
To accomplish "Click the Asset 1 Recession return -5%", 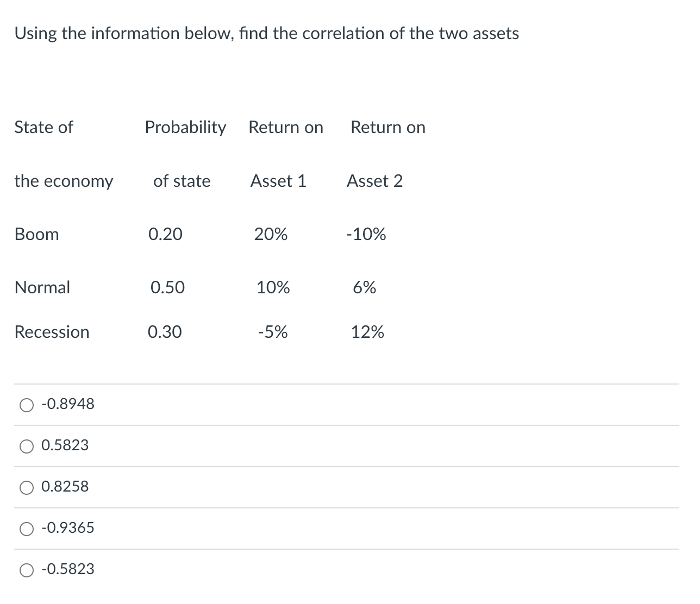I will point(273,332).
